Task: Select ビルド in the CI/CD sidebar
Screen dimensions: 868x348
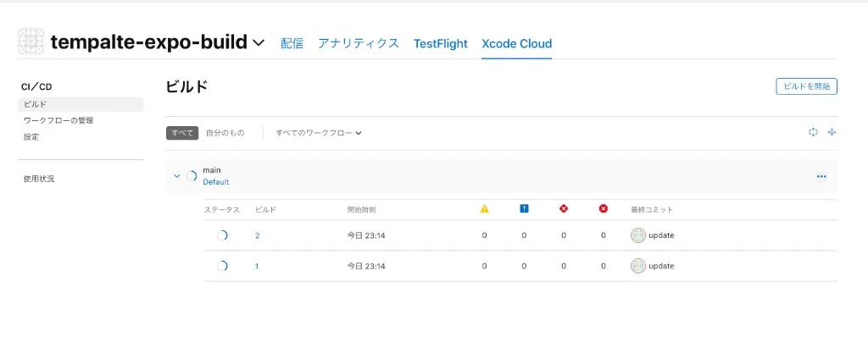Action: tap(81, 104)
